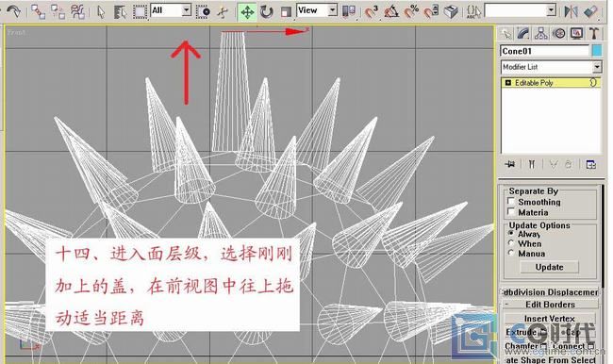Open the Chamfer settings box

(x=544, y=346)
